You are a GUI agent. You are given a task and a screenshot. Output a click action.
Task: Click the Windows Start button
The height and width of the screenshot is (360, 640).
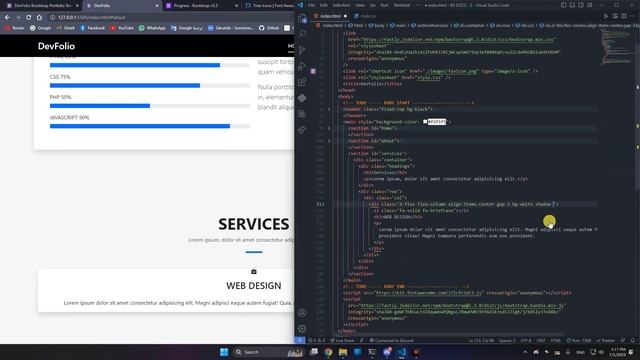(x=224, y=352)
